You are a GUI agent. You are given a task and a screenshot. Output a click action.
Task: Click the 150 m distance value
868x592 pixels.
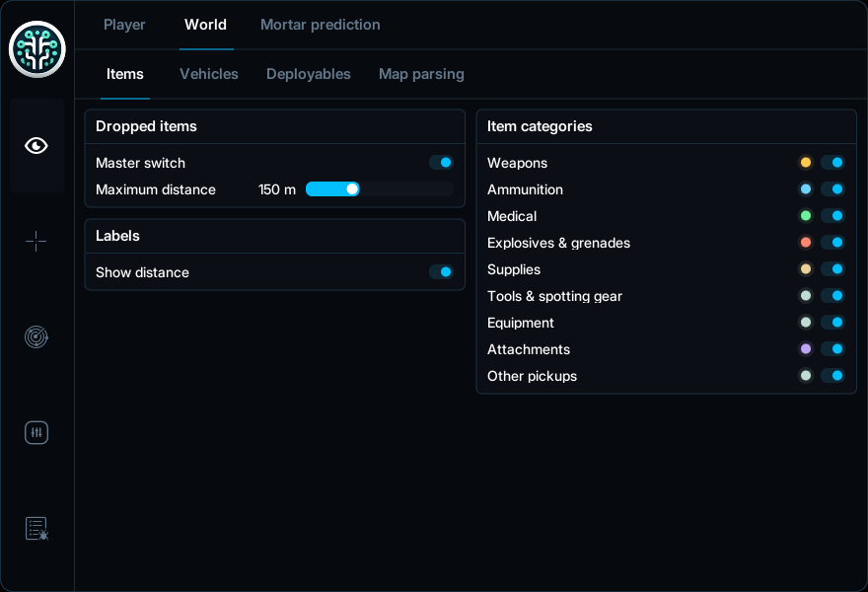(277, 189)
